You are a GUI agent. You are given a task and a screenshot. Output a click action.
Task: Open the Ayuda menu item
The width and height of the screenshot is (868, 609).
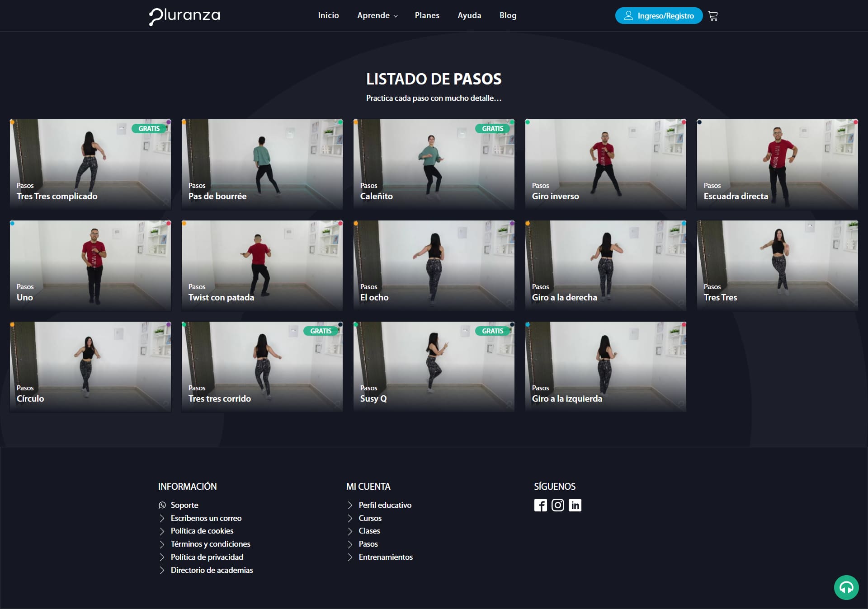click(x=469, y=15)
